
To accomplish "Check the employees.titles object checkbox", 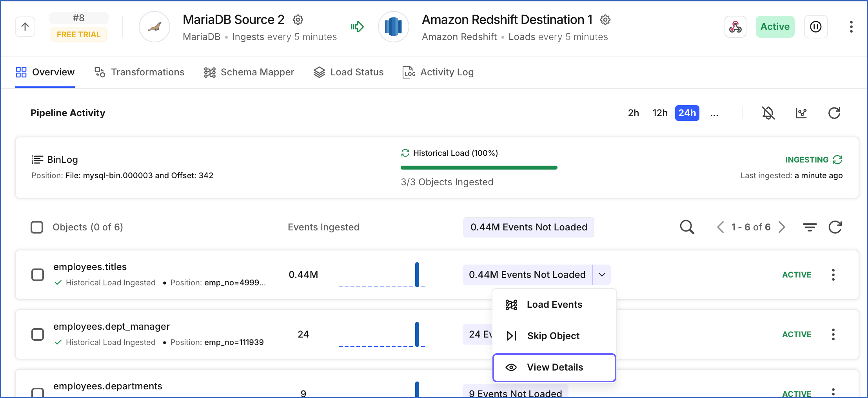I will (x=38, y=275).
